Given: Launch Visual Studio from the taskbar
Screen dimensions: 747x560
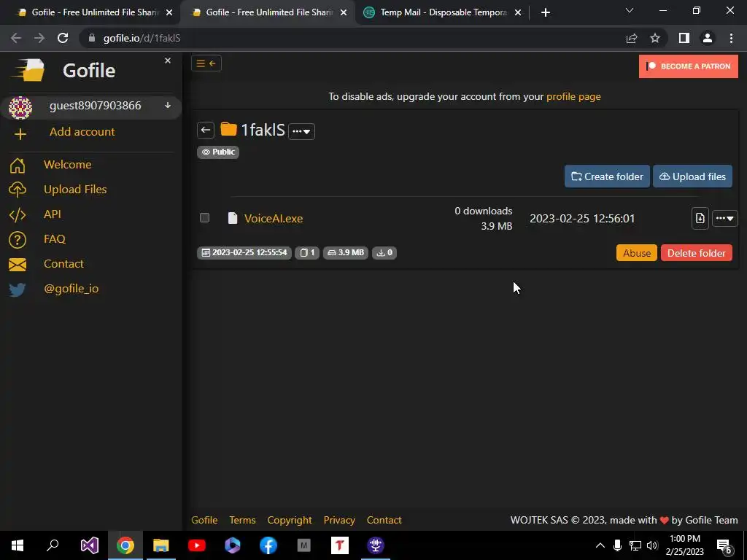Looking at the screenshot, I should 89,545.
